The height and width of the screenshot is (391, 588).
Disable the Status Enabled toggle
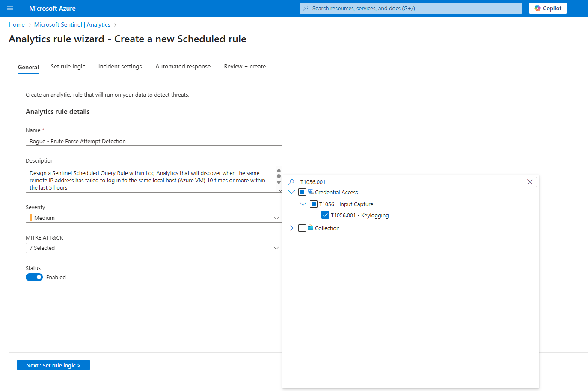click(x=34, y=277)
